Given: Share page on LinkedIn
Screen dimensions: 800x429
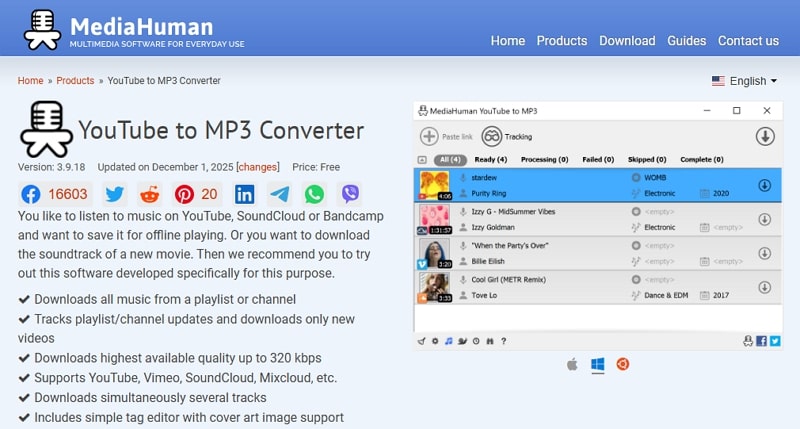Looking at the screenshot, I should pos(244,194).
